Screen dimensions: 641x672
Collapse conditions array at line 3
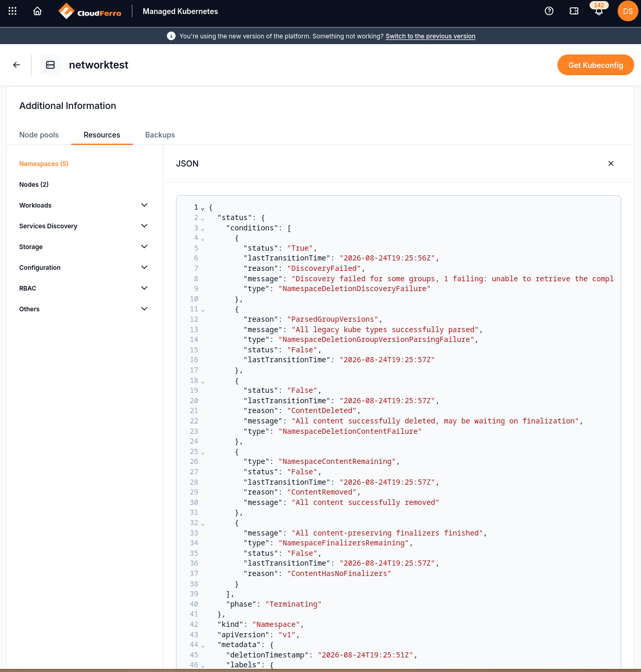click(202, 228)
